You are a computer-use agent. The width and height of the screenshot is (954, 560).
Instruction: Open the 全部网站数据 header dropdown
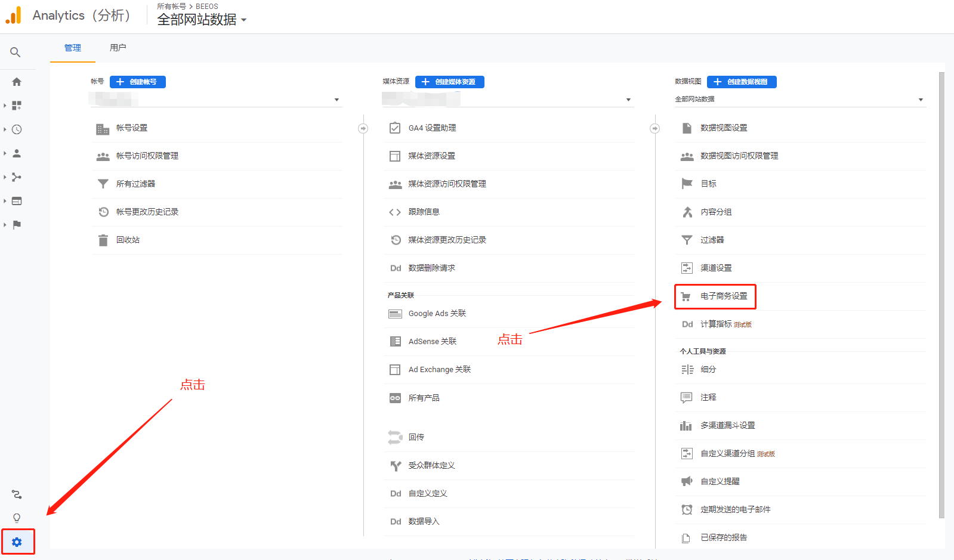pos(202,20)
